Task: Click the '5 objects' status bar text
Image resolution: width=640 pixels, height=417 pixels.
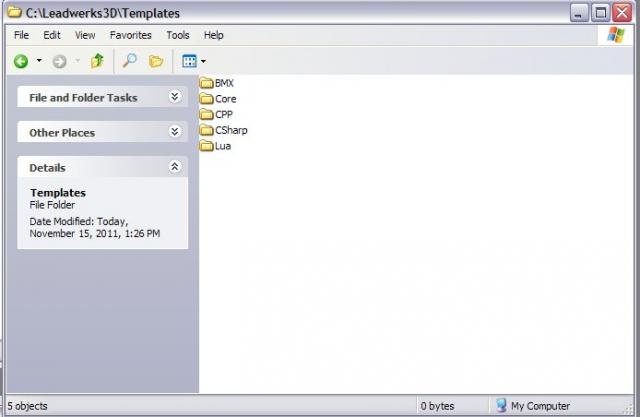Action: pyautogui.click(x=27, y=406)
